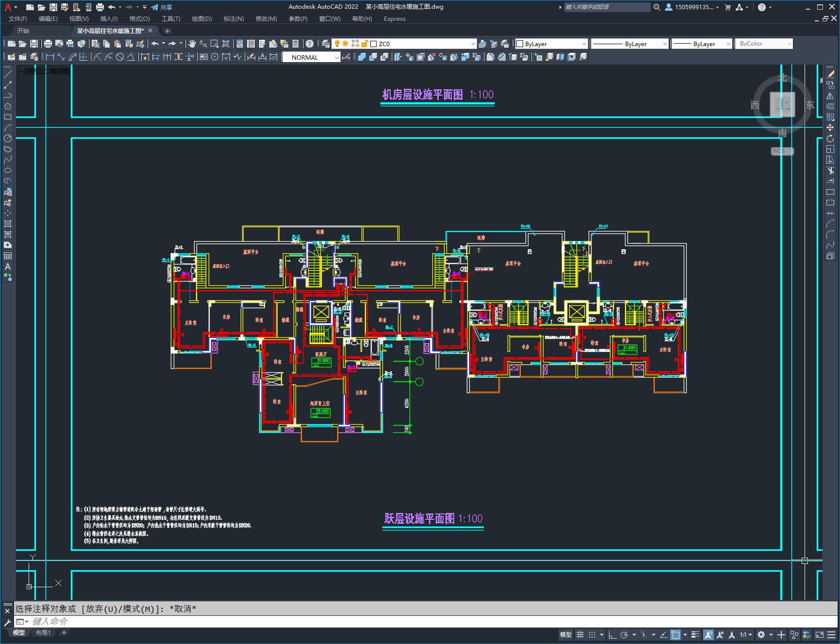This screenshot has height=644, width=840.
Task: Toggle object snap in status bar
Action: [675, 635]
